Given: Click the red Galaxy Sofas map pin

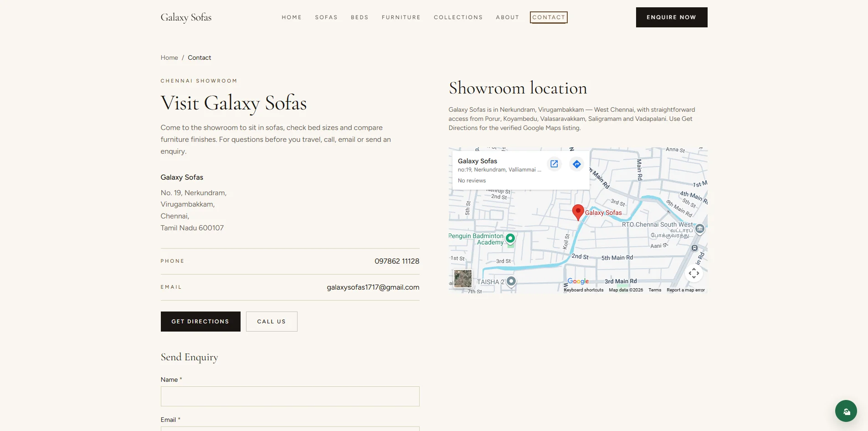Looking at the screenshot, I should (578, 213).
